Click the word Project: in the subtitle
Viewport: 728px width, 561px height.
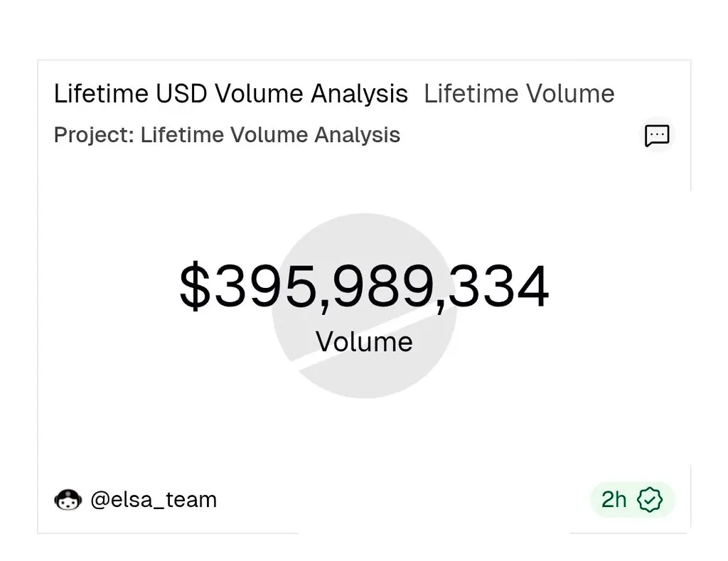[x=94, y=135]
